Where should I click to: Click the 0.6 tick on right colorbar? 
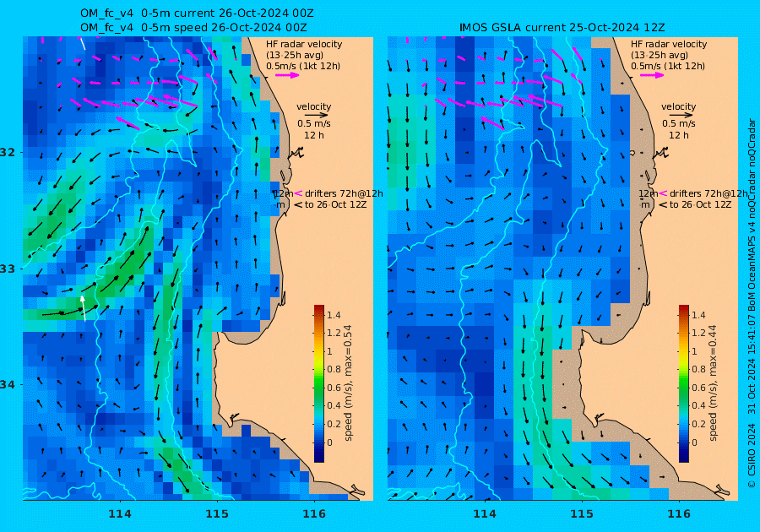[x=698, y=388]
